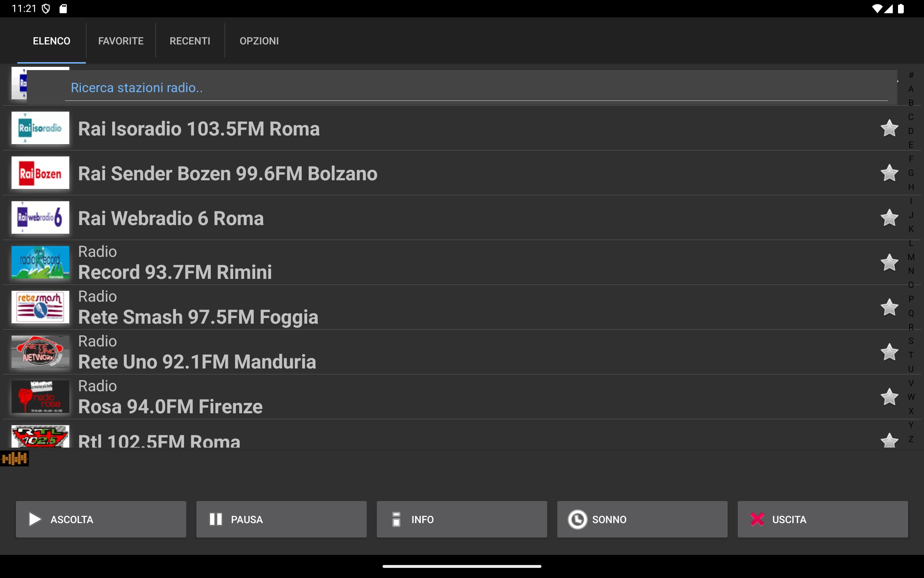Tap the Rai Webradio 6 logo
924x578 pixels.
point(40,217)
